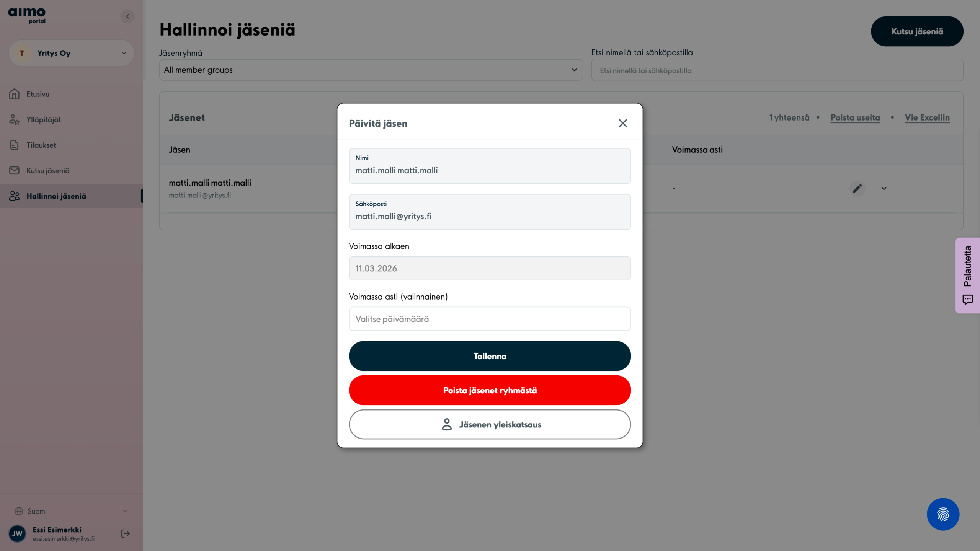This screenshot has width=980, height=551.
Task: Close the Päivitä jäsen dialog
Action: point(623,123)
